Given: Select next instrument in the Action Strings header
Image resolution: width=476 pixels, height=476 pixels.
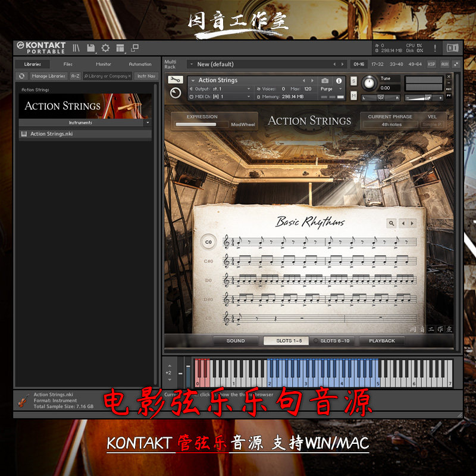Looking at the screenshot, I should tap(312, 80).
